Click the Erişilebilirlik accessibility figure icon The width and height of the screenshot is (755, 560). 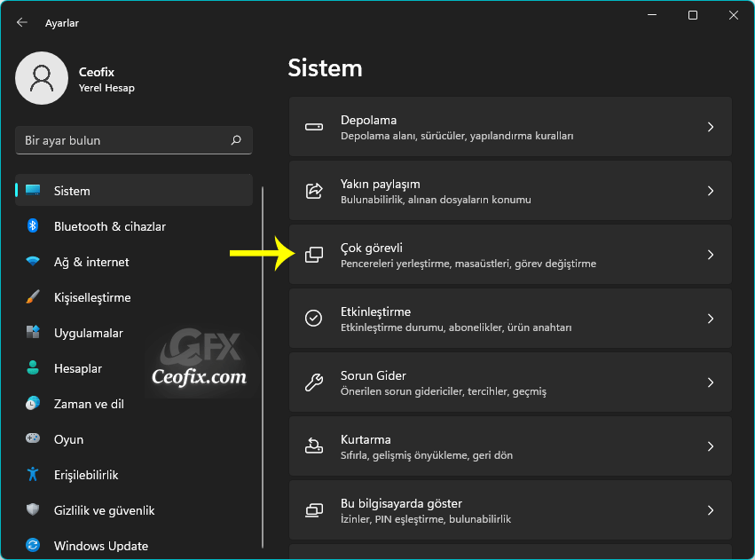[x=33, y=474]
